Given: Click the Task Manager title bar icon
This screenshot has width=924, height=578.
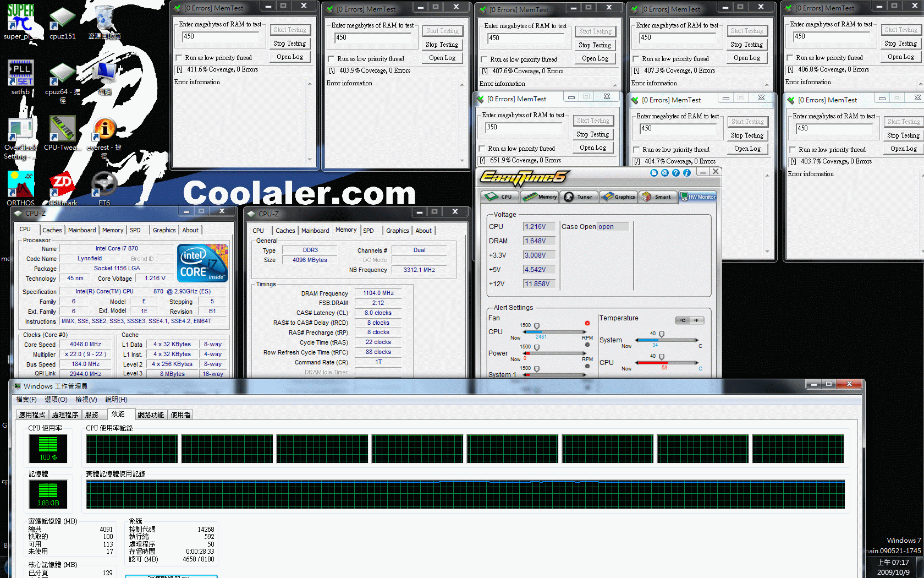Looking at the screenshot, I should click(x=17, y=386).
